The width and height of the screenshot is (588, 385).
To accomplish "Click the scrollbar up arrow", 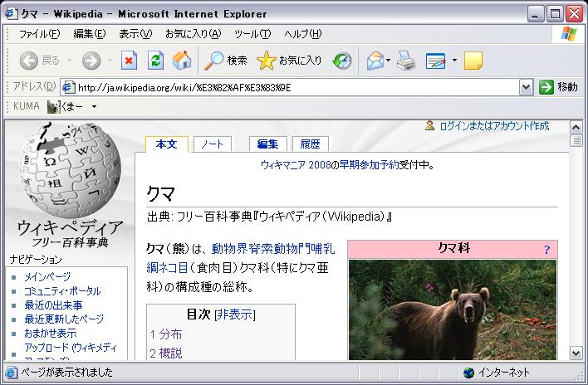I will pos(576,127).
